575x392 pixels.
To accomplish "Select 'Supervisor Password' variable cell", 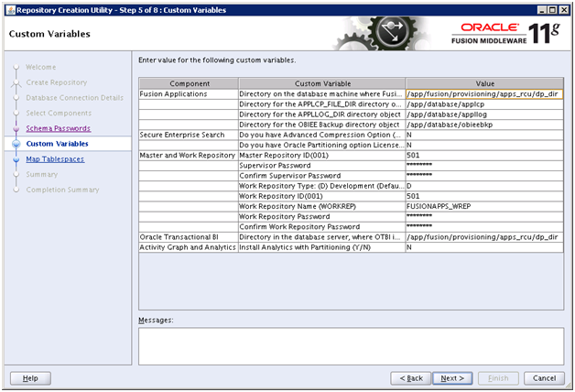I will [x=322, y=166].
